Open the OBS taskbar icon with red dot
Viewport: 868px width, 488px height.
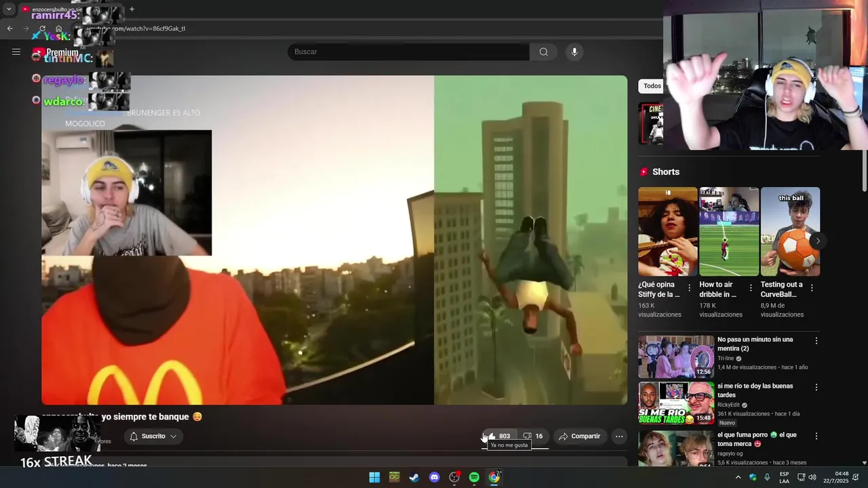click(454, 477)
